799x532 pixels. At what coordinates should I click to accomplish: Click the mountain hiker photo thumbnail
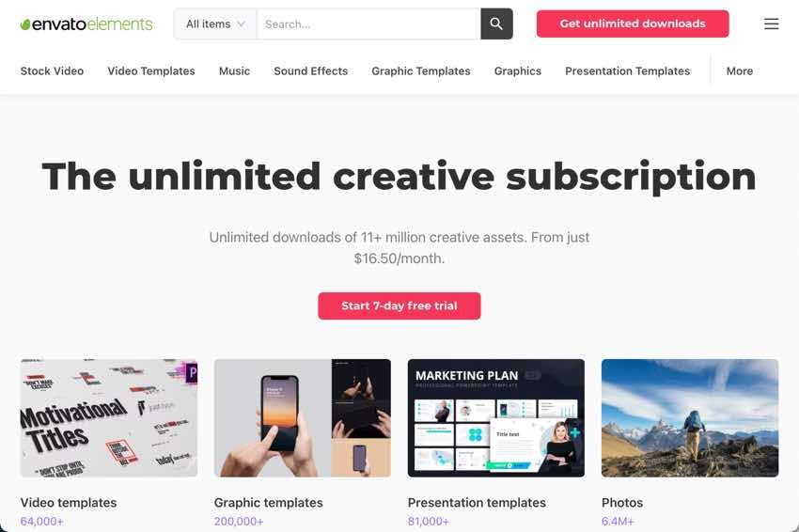click(x=690, y=418)
